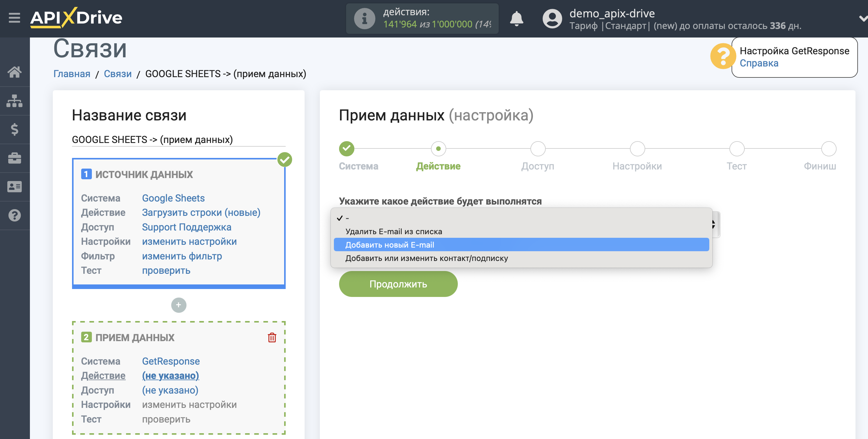Open the actions info icon
This screenshot has width=868, height=439.
(x=364, y=19)
